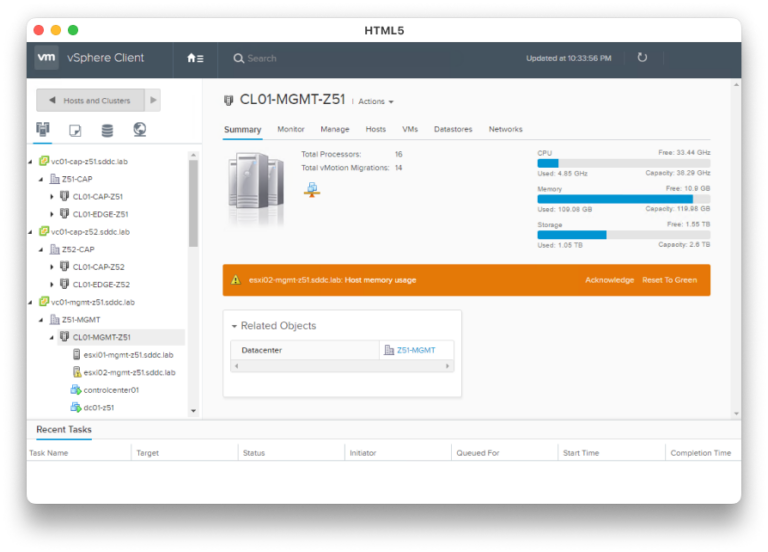
Task: Switch to the Hosts tab
Action: coord(376,129)
